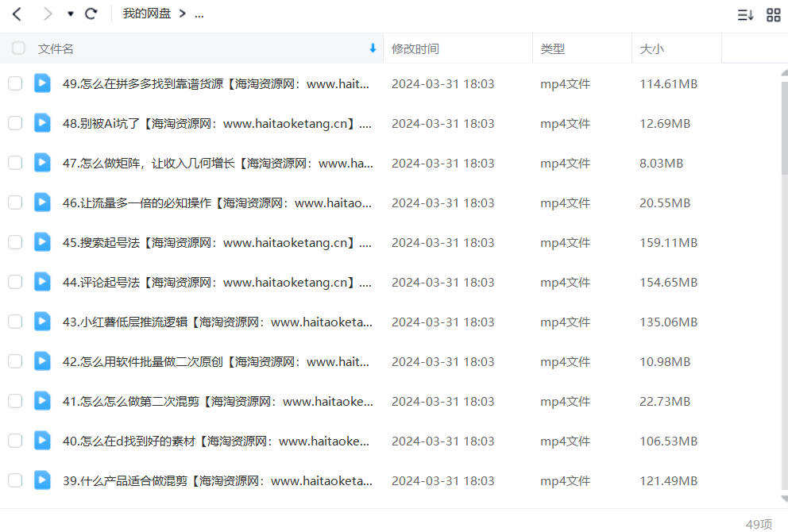The height and width of the screenshot is (532, 788).
Task: Click video icon of file 43
Action: tap(42, 321)
